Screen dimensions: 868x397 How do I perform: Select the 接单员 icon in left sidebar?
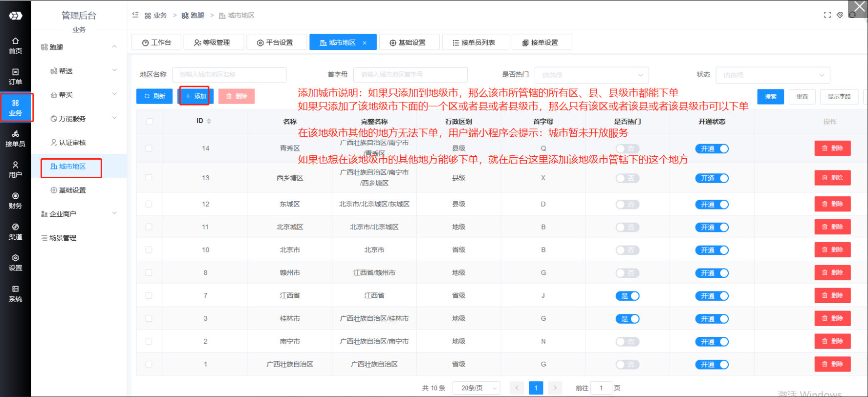click(x=15, y=139)
